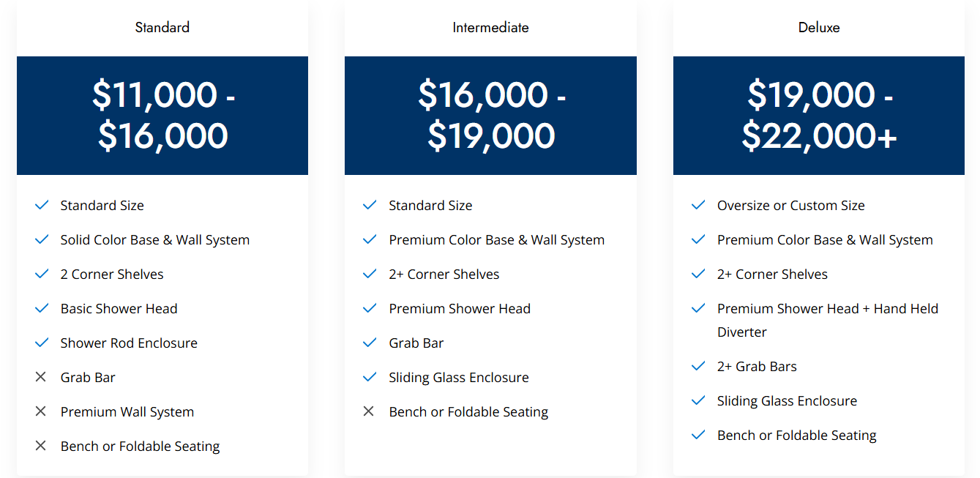The image size is (980, 478).
Task: Click the checkmark beside Bench or Foldable Seating in Deluxe
Action: point(698,435)
